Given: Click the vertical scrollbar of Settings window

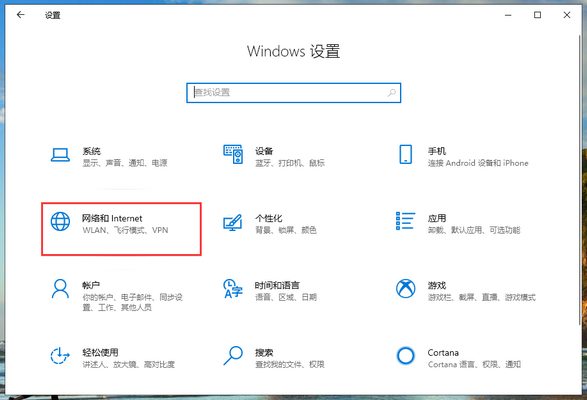Looking at the screenshot, I should 581,180.
